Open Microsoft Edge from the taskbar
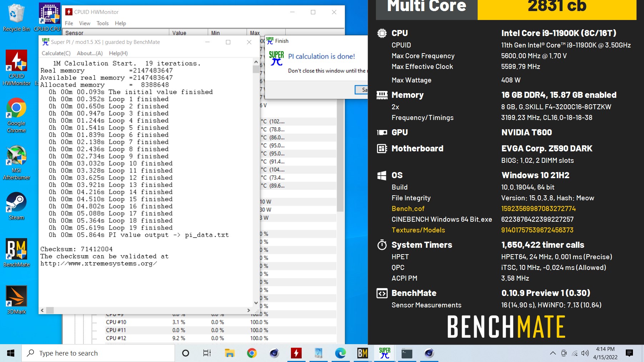Screen dimensions: 644x362 pos(340,353)
